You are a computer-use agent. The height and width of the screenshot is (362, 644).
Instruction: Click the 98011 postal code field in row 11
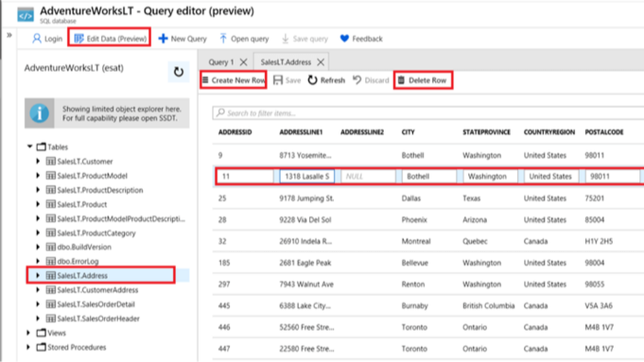(x=613, y=176)
